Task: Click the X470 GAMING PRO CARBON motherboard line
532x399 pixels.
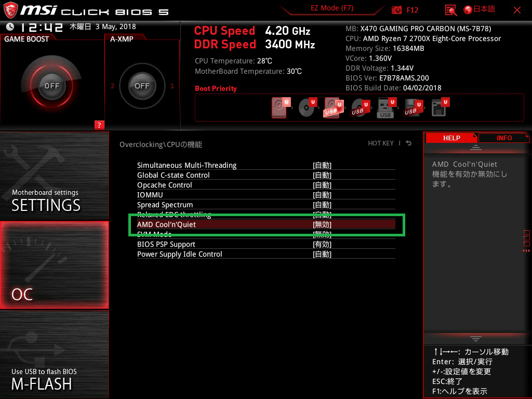Action: pos(418,29)
